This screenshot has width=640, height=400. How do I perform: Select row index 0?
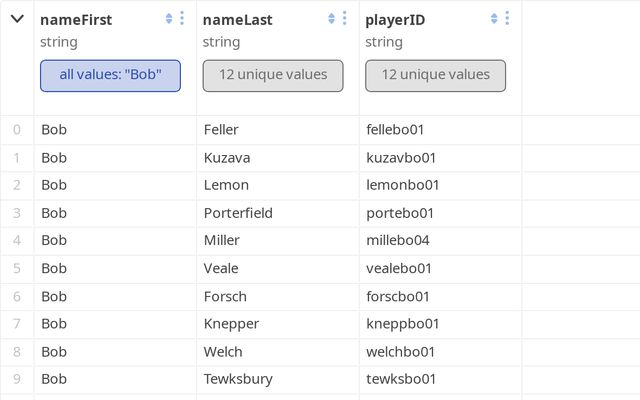[x=16, y=130]
